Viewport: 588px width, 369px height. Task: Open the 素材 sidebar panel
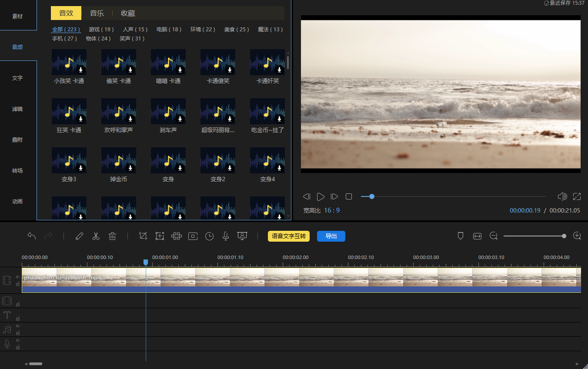[17, 17]
